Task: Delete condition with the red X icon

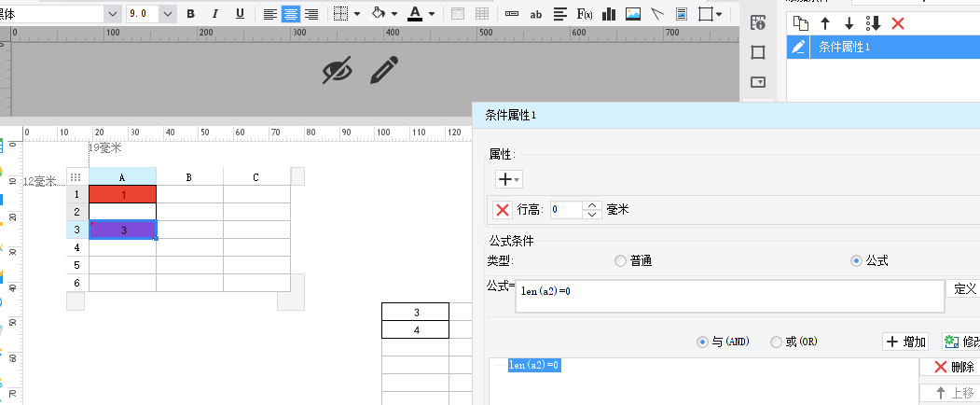Action: pyautogui.click(x=898, y=22)
